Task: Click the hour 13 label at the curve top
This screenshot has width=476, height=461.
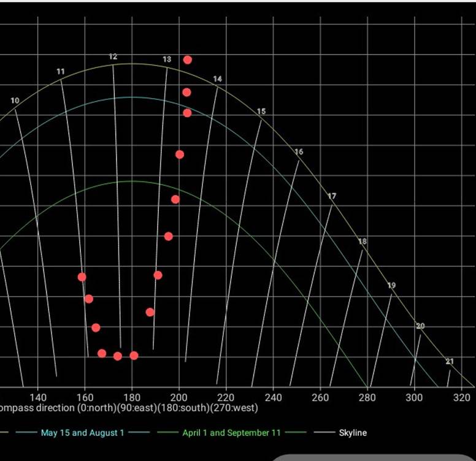Action: (167, 59)
